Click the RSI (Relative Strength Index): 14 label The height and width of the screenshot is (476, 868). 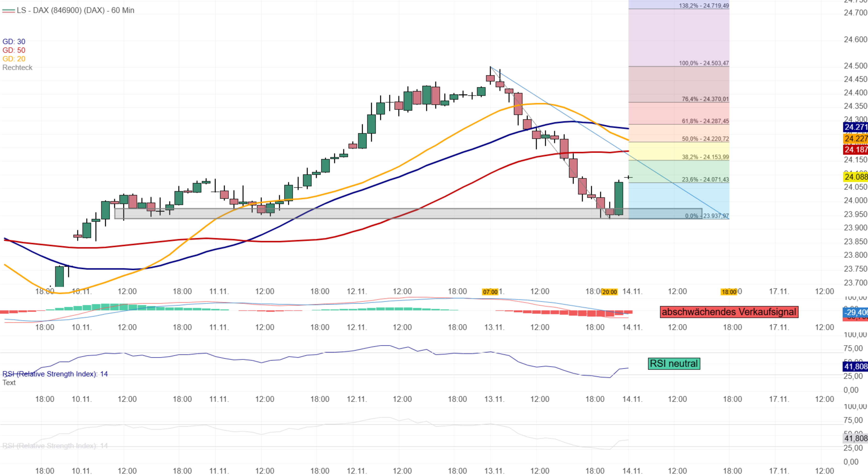[x=55, y=374]
